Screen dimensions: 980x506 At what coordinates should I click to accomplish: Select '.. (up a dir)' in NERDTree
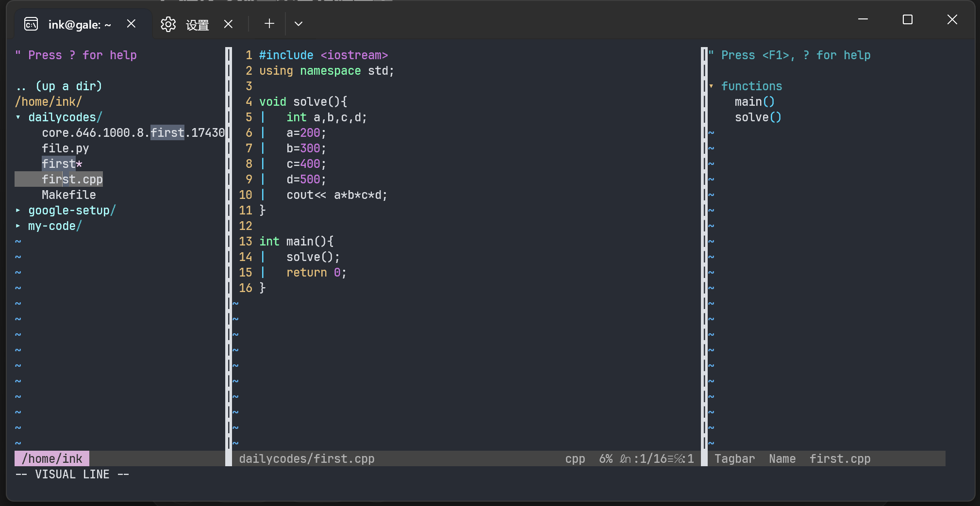click(x=59, y=86)
